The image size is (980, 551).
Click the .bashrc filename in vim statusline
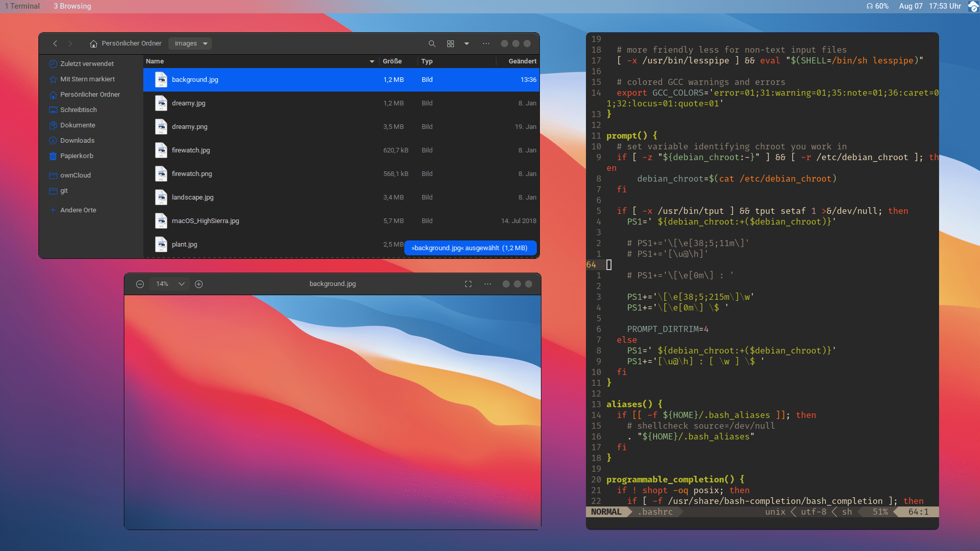click(x=655, y=512)
